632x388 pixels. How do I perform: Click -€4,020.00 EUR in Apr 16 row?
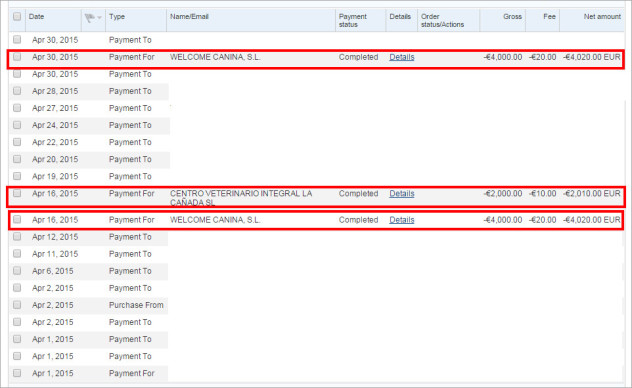click(x=592, y=220)
